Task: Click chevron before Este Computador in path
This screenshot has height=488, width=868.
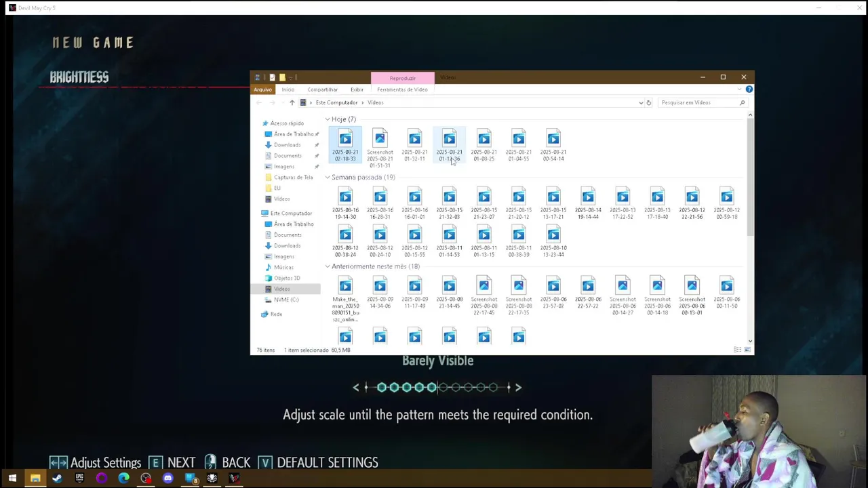Action: [311, 102]
